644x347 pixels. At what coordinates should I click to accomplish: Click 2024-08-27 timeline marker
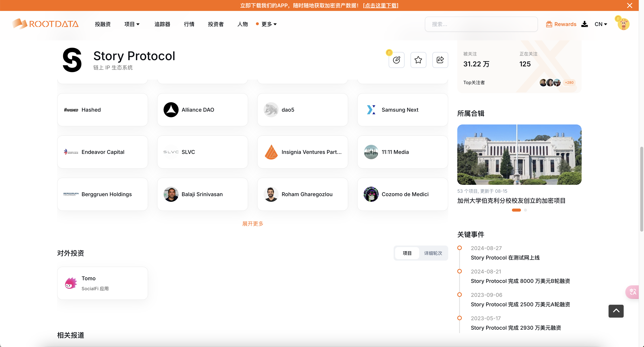pos(460,248)
